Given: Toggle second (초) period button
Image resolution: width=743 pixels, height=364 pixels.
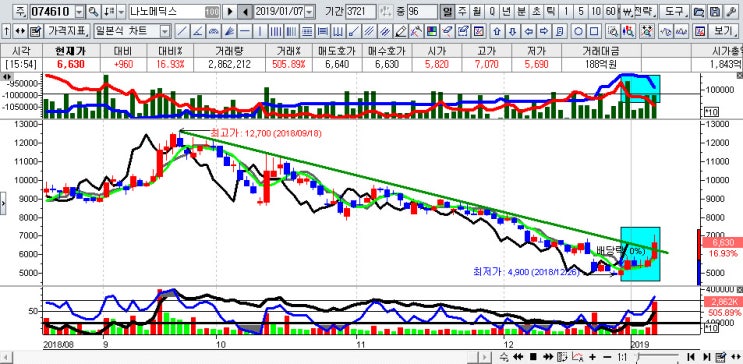Looking at the screenshot, I should 536,11.
